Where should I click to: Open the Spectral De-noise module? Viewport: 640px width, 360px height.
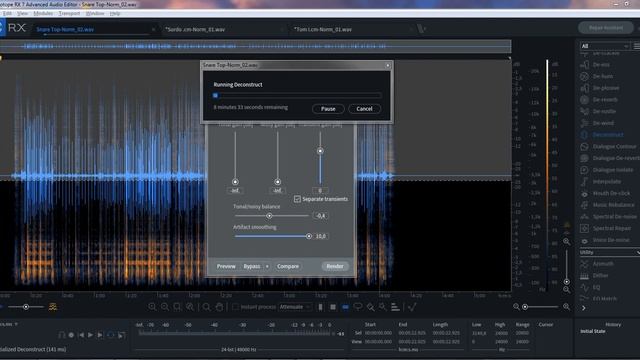pos(614,217)
